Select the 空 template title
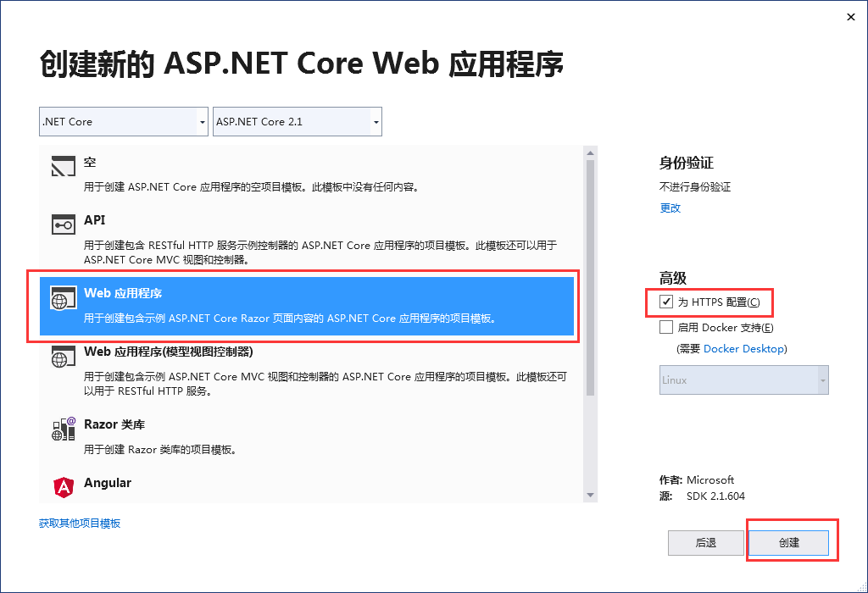 tap(90, 162)
